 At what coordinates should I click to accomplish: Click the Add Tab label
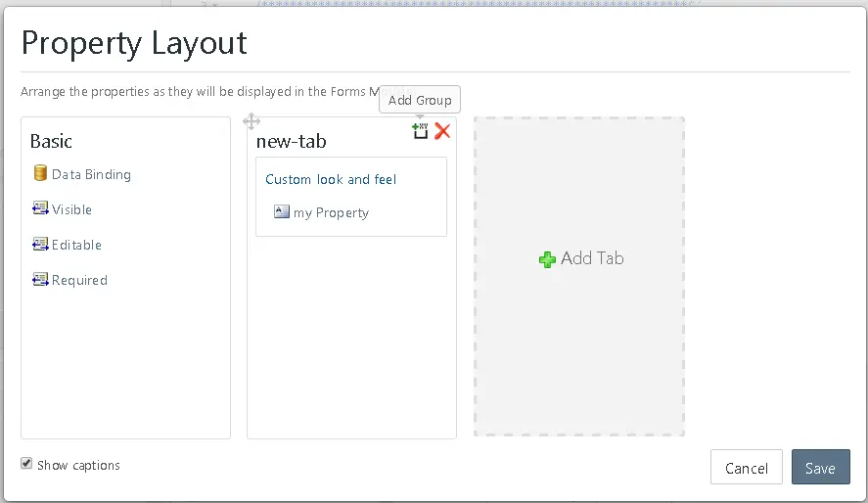[592, 258]
